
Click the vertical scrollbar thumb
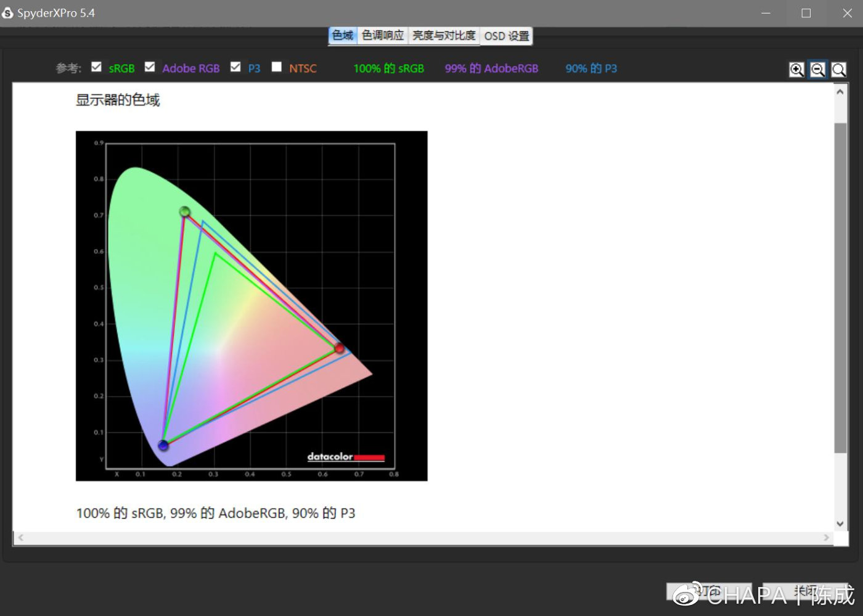tap(840, 287)
